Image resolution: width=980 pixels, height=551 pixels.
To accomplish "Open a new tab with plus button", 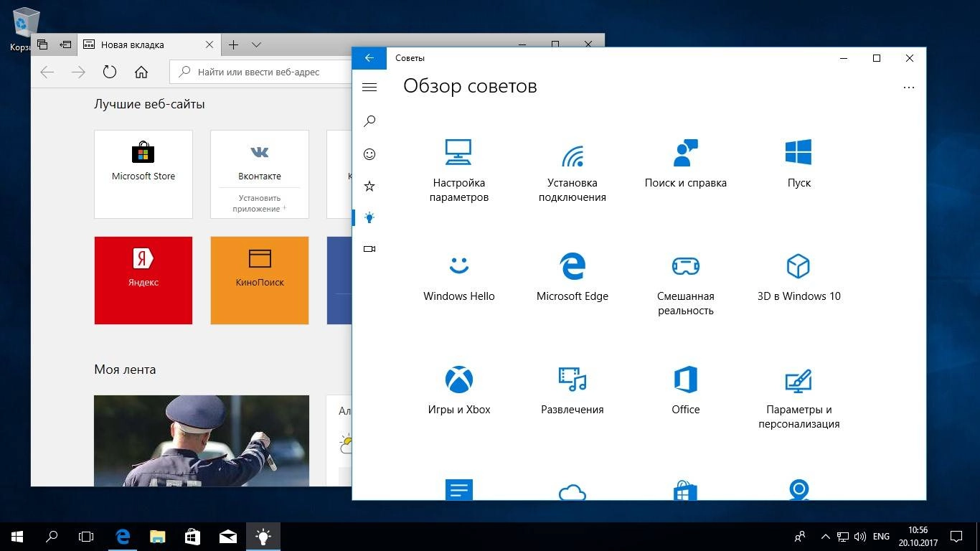I will coord(234,44).
